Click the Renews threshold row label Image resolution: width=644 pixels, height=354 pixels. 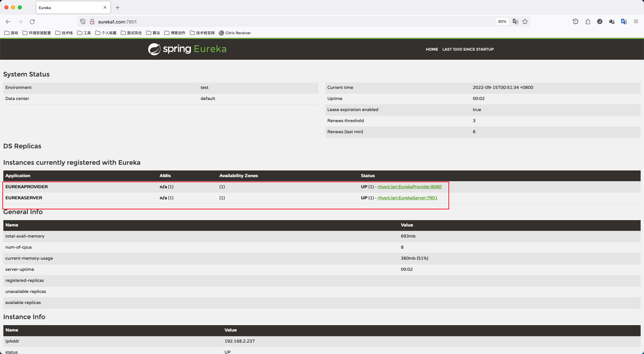pos(345,120)
